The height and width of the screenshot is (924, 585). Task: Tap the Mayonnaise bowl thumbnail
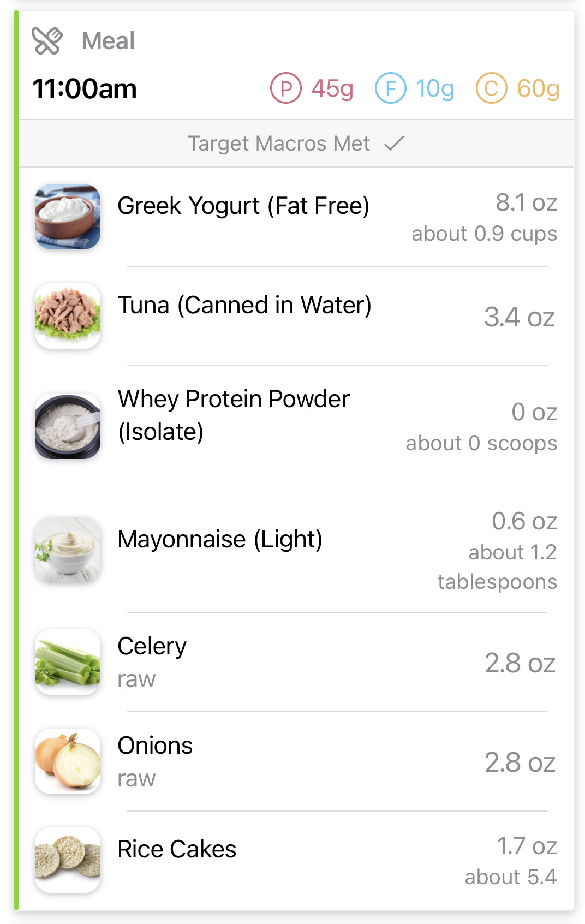point(68,550)
